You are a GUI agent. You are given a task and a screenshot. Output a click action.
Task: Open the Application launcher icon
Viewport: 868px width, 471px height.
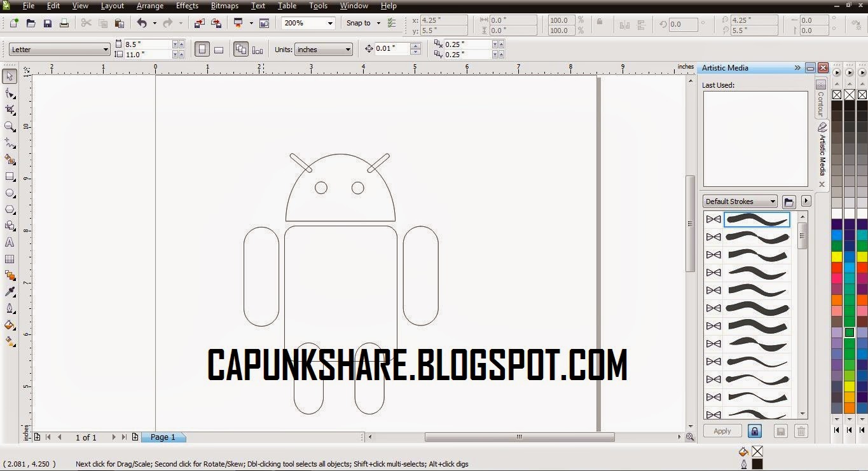[238, 23]
